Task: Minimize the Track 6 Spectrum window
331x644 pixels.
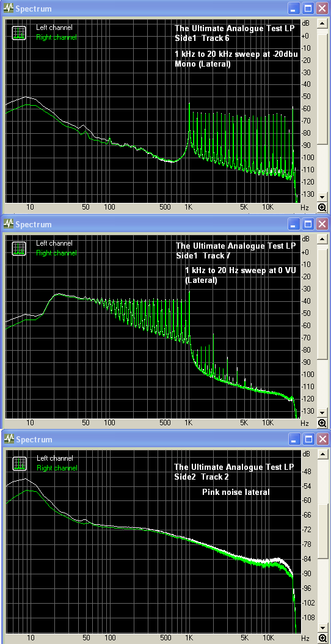Action: (x=294, y=9)
